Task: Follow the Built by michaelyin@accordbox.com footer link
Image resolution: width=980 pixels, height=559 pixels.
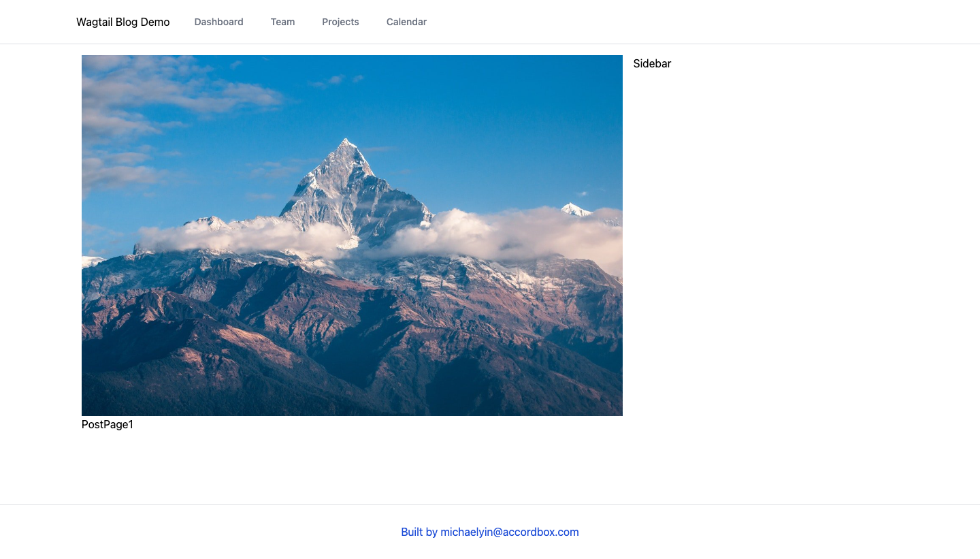Action: pos(490,532)
